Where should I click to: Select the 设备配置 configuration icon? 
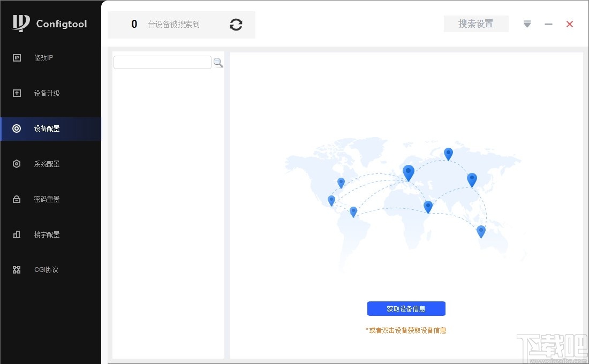[x=16, y=128]
